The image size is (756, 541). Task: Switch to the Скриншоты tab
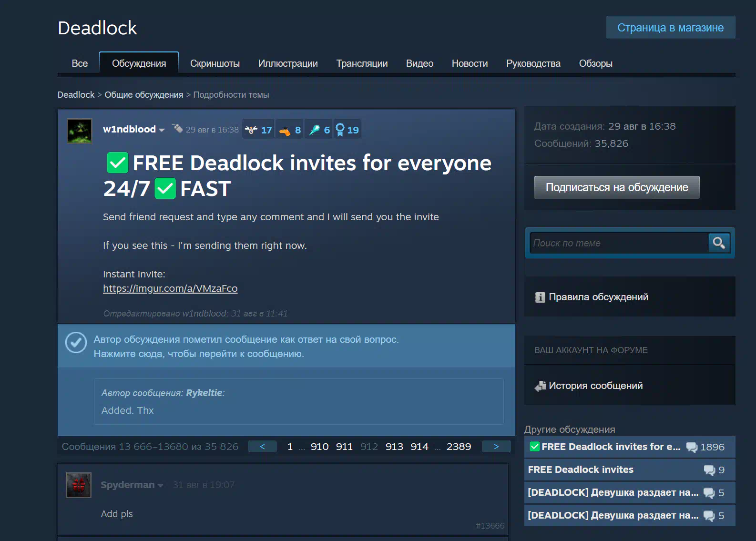(215, 63)
